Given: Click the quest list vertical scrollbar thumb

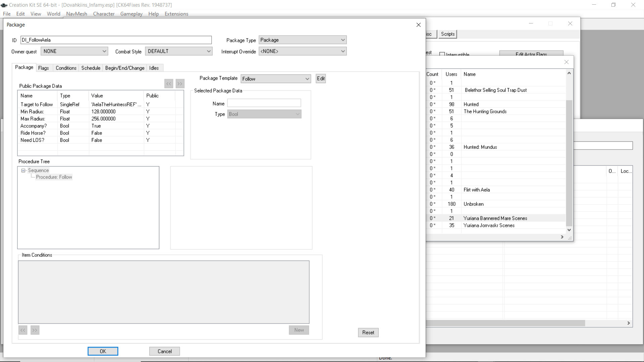Looking at the screenshot, I should click(569, 163).
